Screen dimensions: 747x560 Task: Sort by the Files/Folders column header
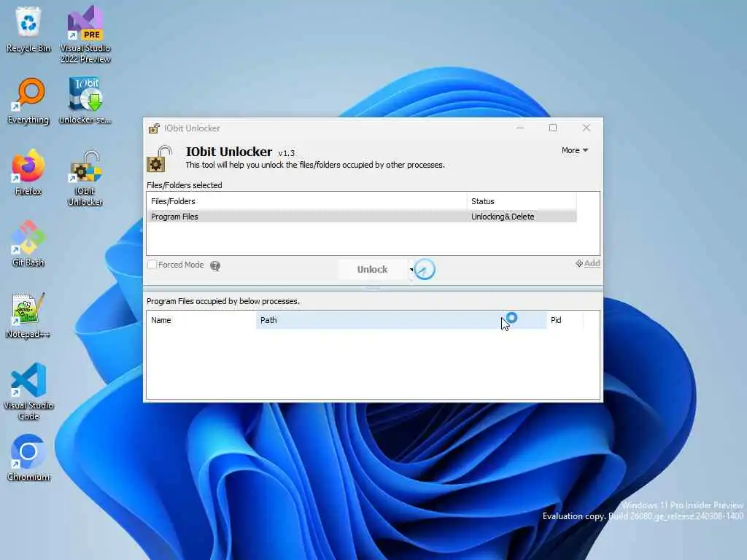pos(307,201)
